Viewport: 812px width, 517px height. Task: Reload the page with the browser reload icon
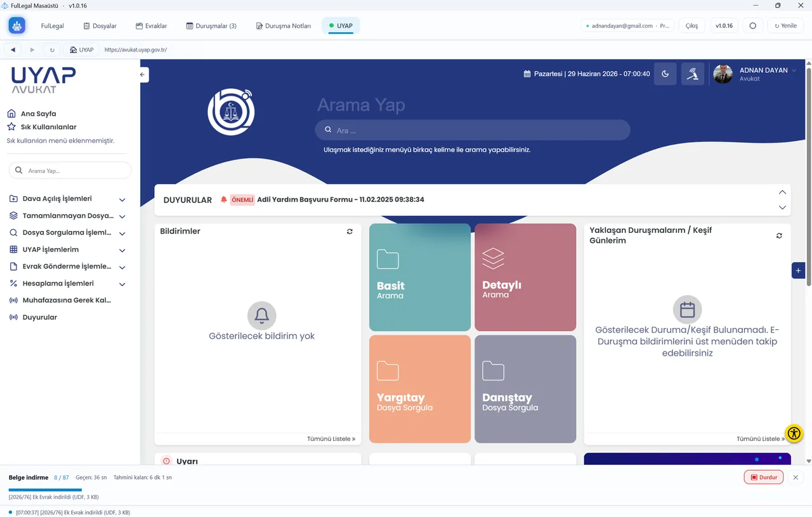pyautogui.click(x=52, y=49)
